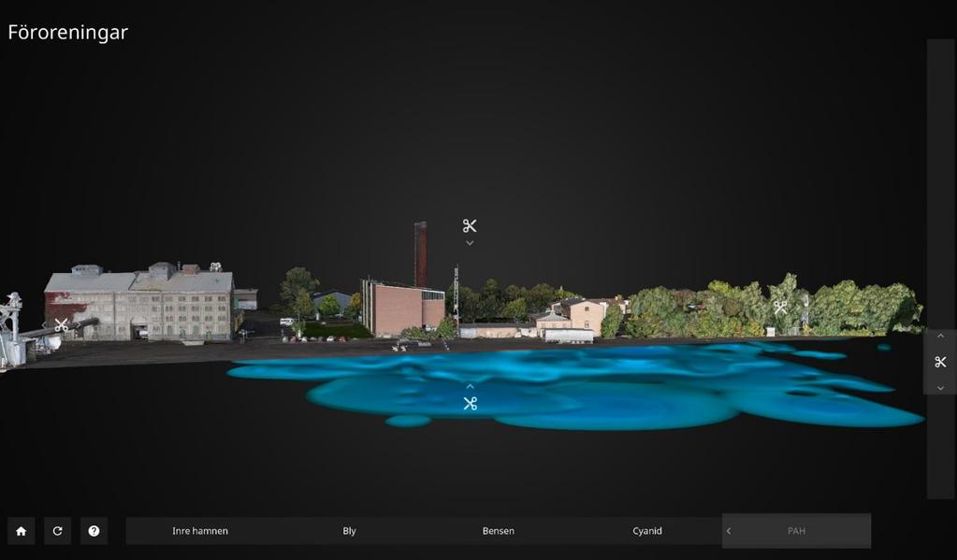Switch to the Cyanid pollutant tab
This screenshot has height=560, width=957.
(x=647, y=531)
